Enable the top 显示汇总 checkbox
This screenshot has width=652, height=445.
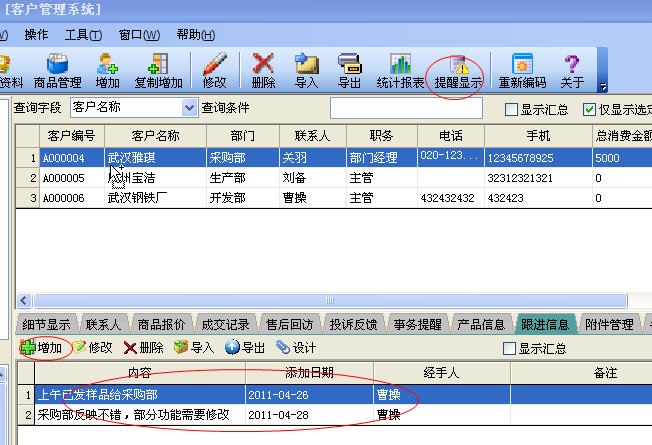pos(511,110)
